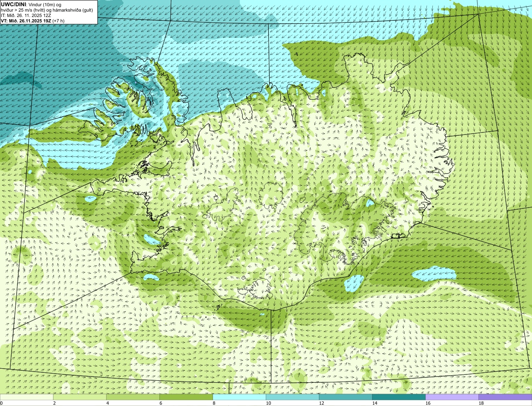This screenshot has height=406, width=532.
Task: Click the 8–10 m/s light cyan legend swatch
Action: 239,397
